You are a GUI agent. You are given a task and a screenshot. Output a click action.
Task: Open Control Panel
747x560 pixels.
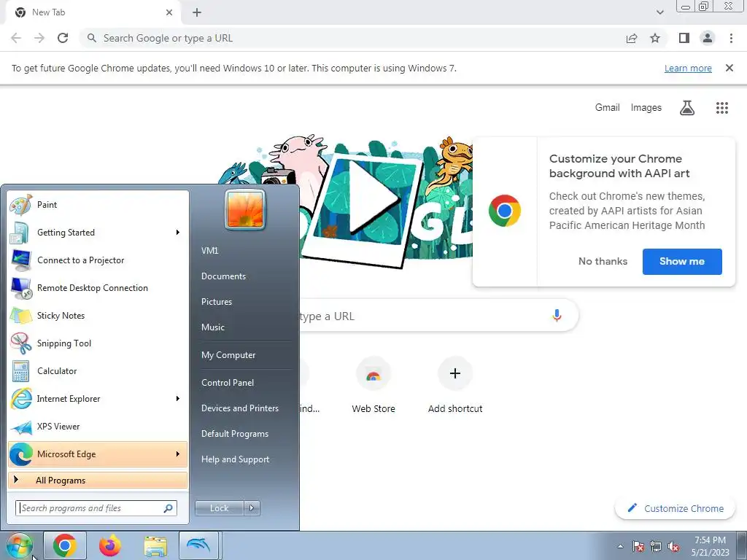click(x=228, y=383)
